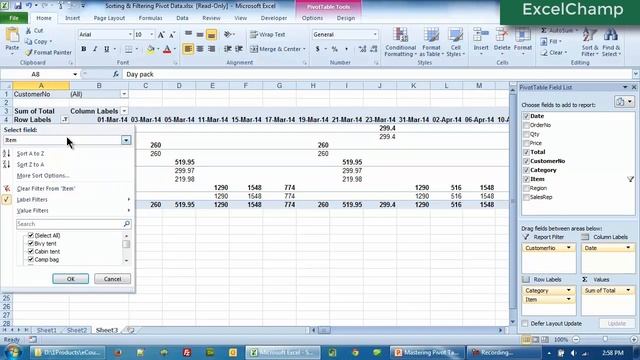The width and height of the screenshot is (640, 360).
Task: Switch to the Page Layout tab
Action: tap(109, 18)
